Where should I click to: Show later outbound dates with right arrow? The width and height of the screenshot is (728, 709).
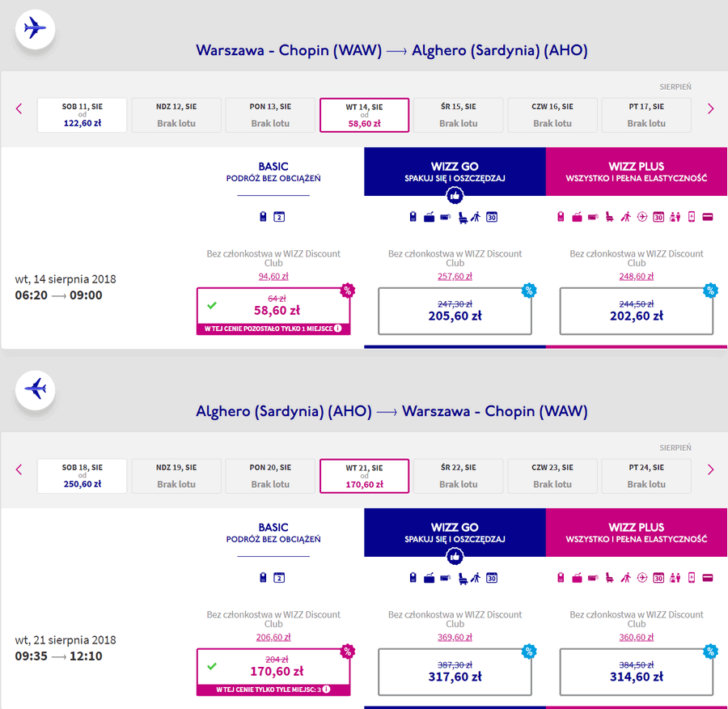[x=710, y=108]
